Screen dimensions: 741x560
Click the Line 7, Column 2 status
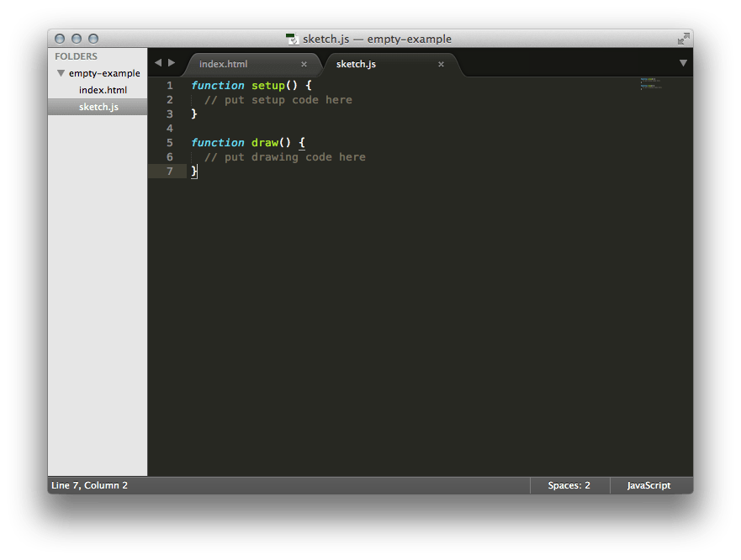click(89, 485)
